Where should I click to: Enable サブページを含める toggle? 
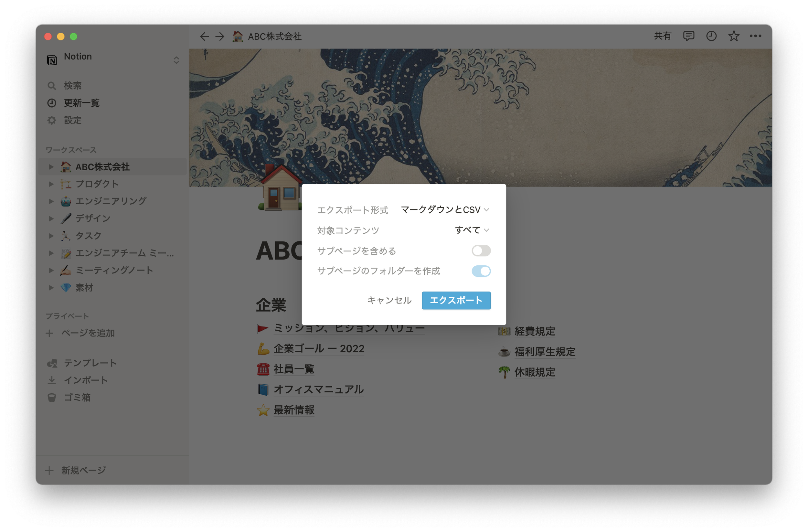(481, 251)
